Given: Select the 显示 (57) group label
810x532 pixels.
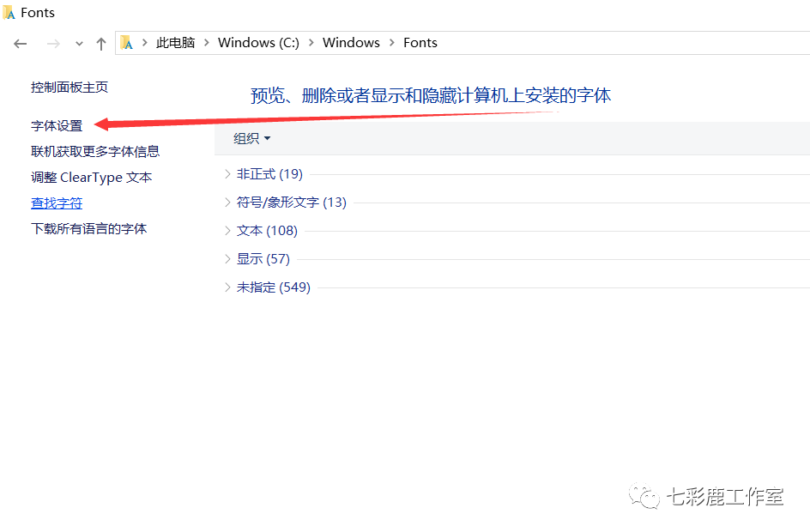Looking at the screenshot, I should pos(263,259).
